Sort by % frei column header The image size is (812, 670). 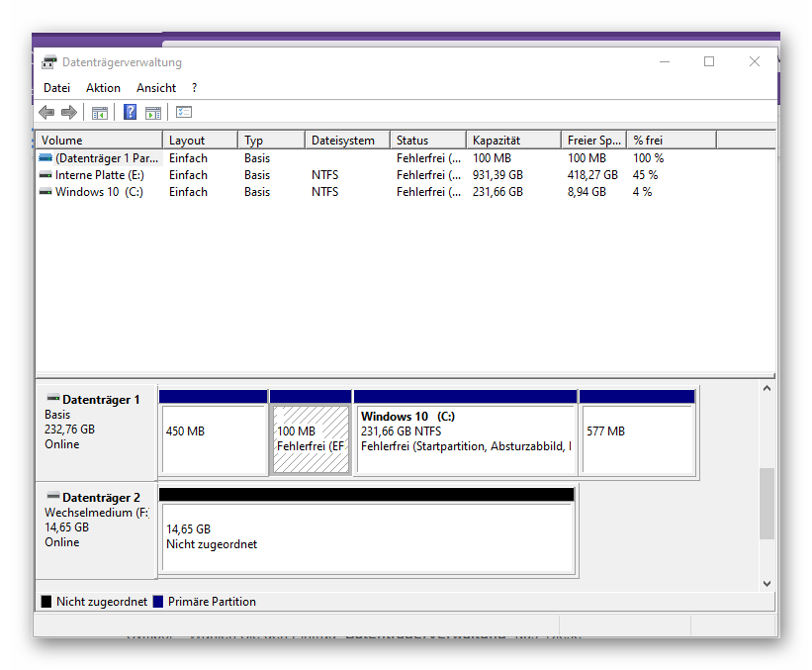(x=673, y=140)
